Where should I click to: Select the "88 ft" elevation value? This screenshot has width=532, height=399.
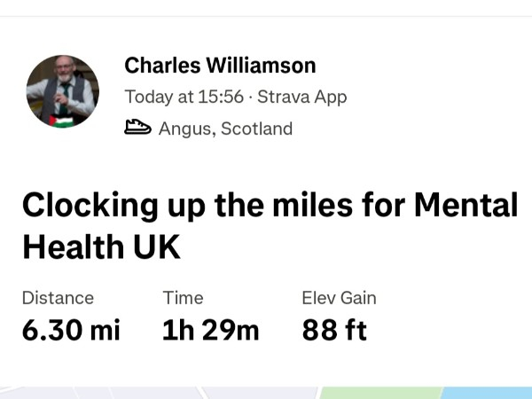(x=334, y=331)
